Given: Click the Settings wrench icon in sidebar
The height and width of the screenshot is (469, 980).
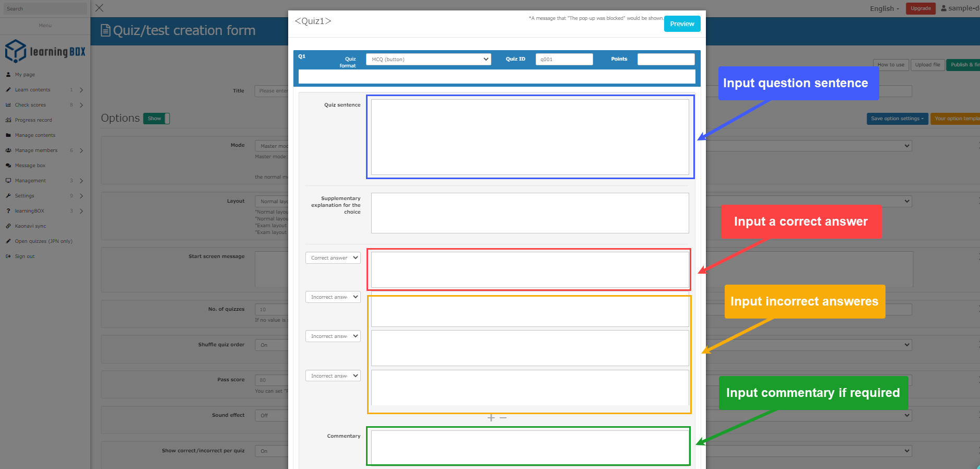Looking at the screenshot, I should (x=8, y=196).
